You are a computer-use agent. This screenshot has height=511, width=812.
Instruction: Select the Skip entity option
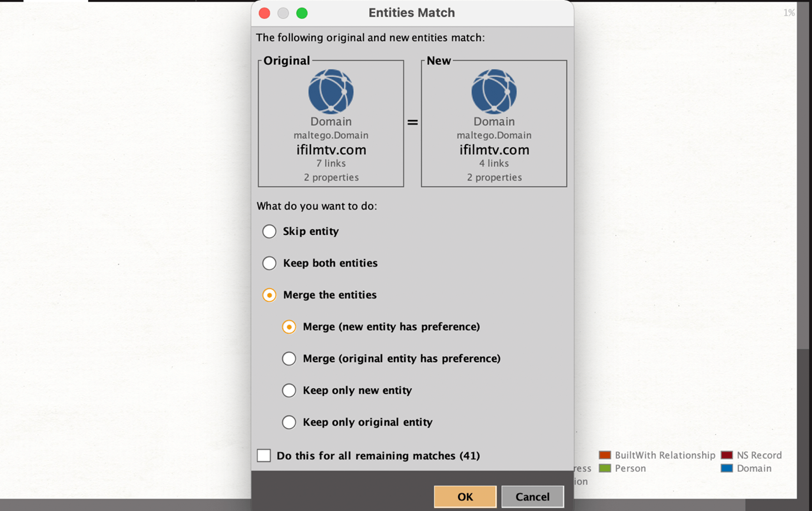(269, 231)
